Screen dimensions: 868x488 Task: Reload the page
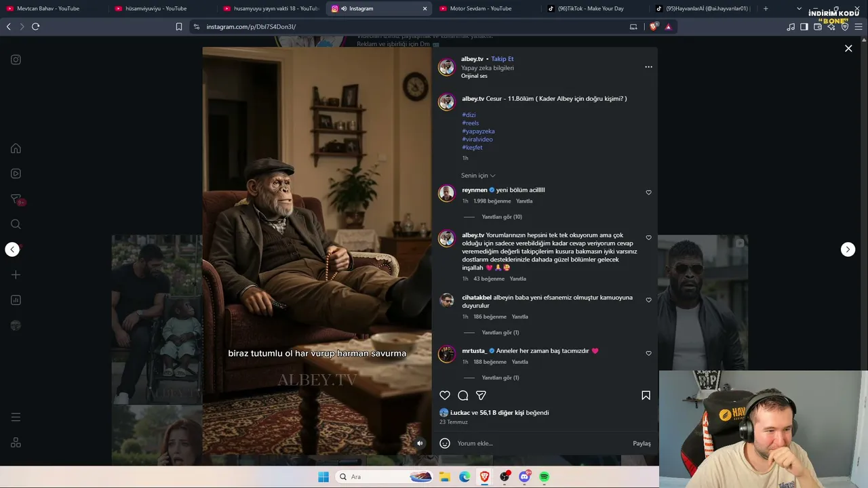[x=35, y=26]
